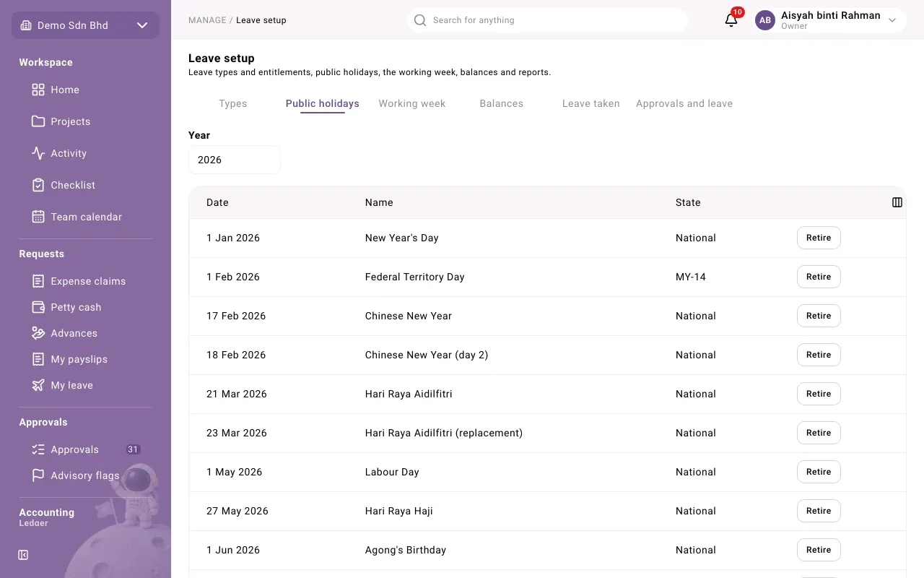Open notifications bell with 10 badge
This screenshot has height=578, width=924.
[731, 20]
